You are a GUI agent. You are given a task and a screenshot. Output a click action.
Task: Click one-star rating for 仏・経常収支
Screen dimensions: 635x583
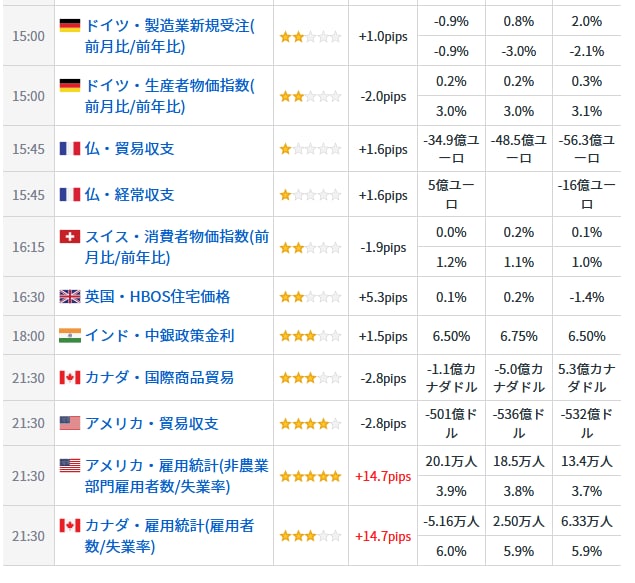pos(310,195)
